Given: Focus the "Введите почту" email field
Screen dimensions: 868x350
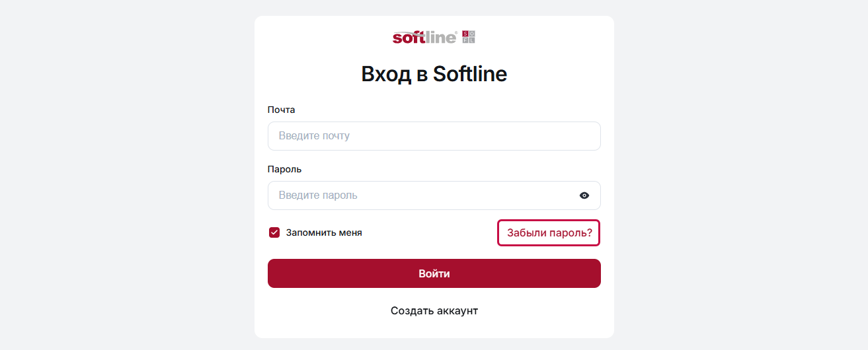Looking at the screenshot, I should click(x=434, y=136).
